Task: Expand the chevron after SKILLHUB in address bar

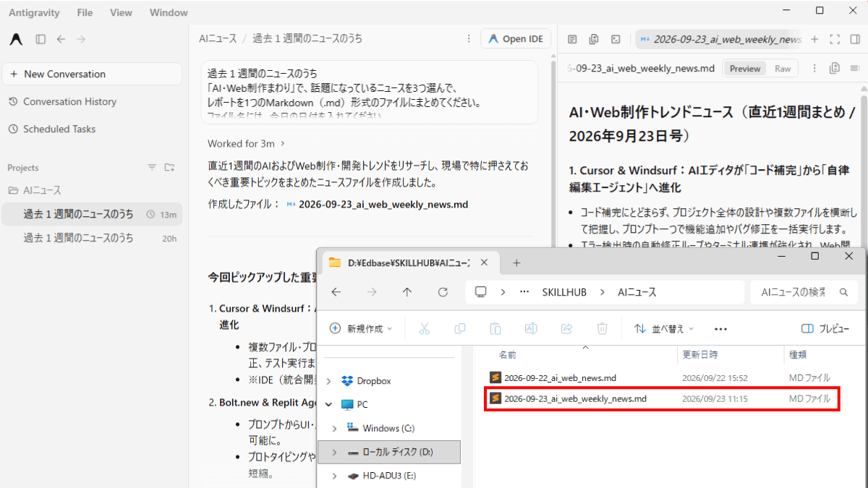Action: pyautogui.click(x=602, y=292)
